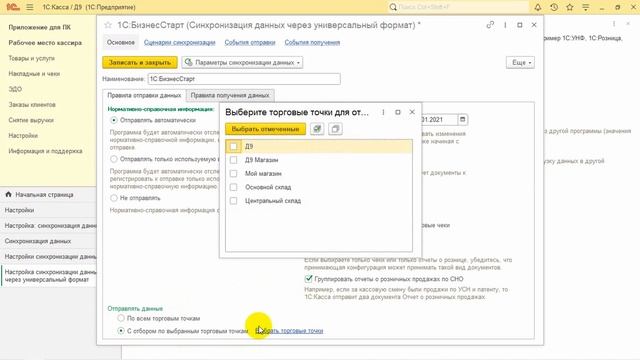Open Товары и услуги section
The width and height of the screenshot is (640, 360).
tap(31, 58)
